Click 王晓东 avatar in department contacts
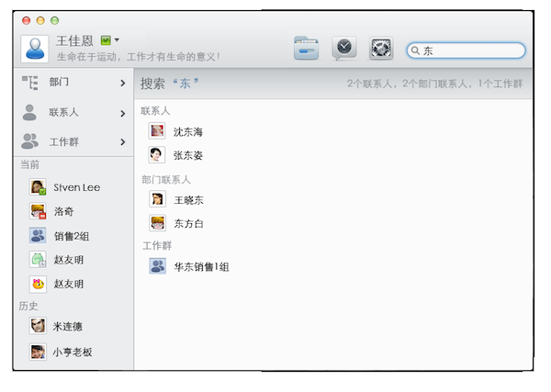Viewport: 551px width, 392px height. pos(158,198)
